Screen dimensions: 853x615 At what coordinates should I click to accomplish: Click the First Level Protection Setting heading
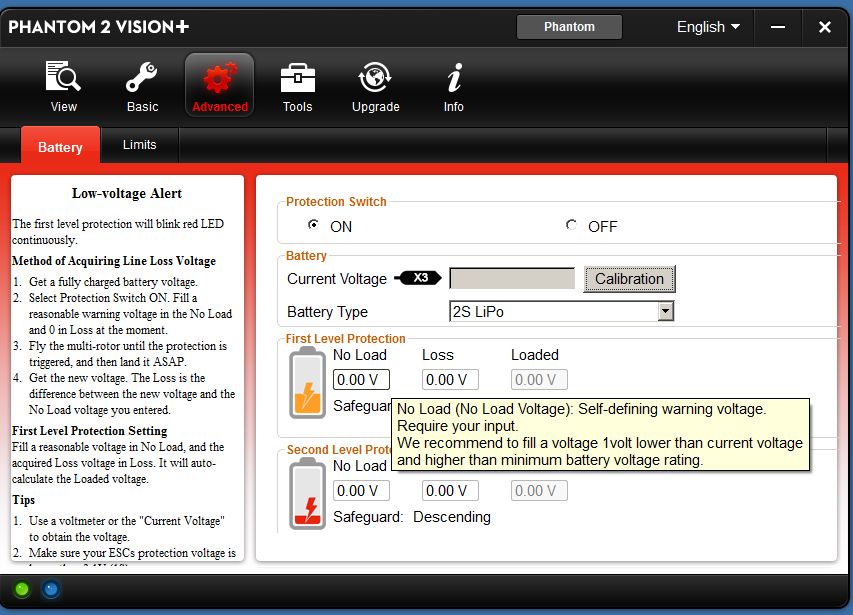point(90,431)
